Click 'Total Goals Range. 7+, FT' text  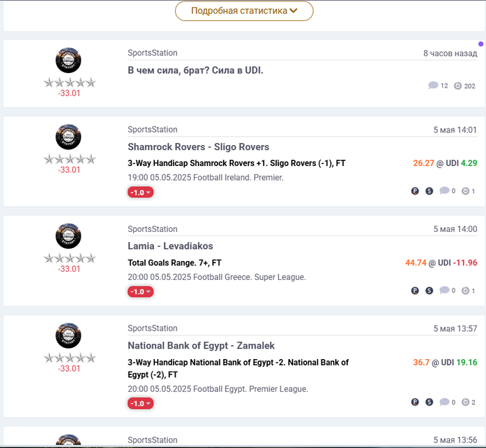174,263
